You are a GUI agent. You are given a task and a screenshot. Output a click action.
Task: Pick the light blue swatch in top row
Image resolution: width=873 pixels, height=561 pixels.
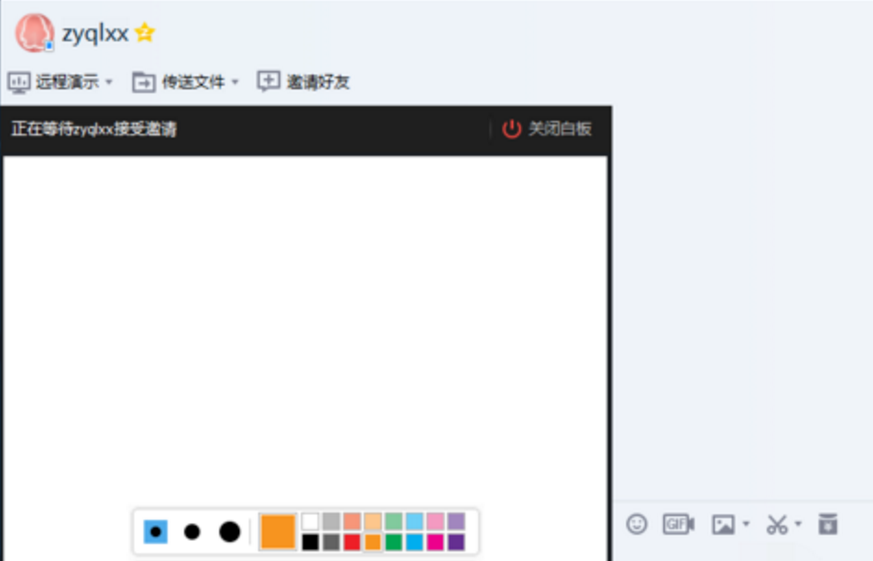pyautogui.click(x=414, y=521)
